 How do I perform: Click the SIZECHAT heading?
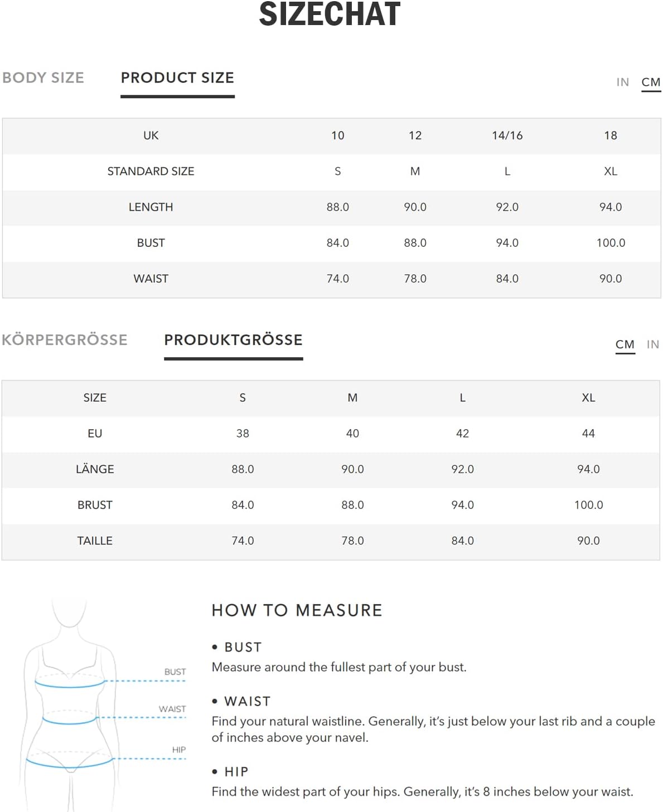[x=330, y=14]
